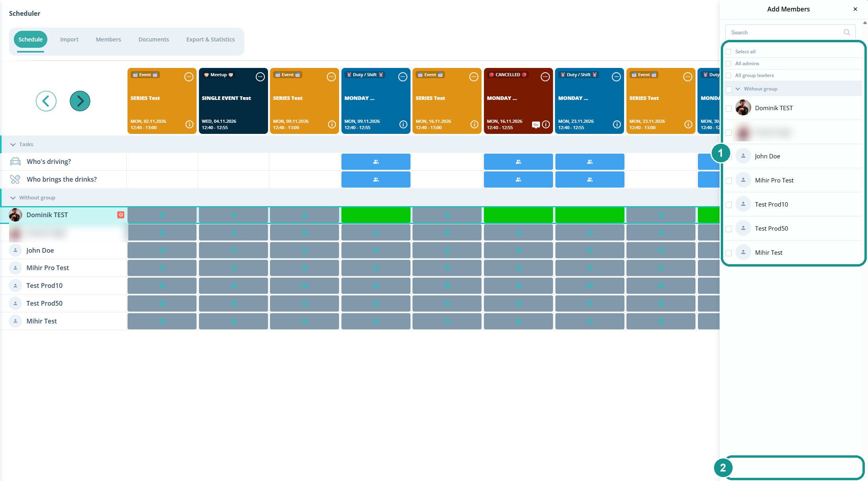This screenshot has height=481, width=868.
Task: Assign driver for 23.11.2026 duty
Action: click(x=590, y=162)
